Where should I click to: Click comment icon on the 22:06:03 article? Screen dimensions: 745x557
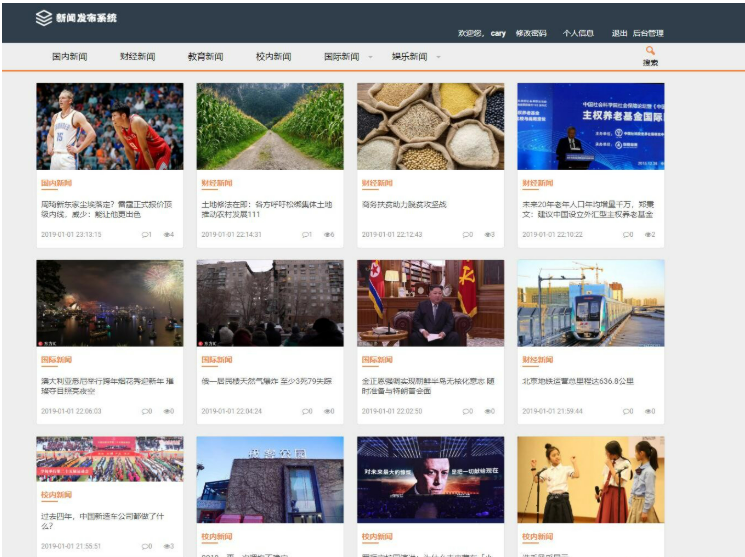[145, 411]
